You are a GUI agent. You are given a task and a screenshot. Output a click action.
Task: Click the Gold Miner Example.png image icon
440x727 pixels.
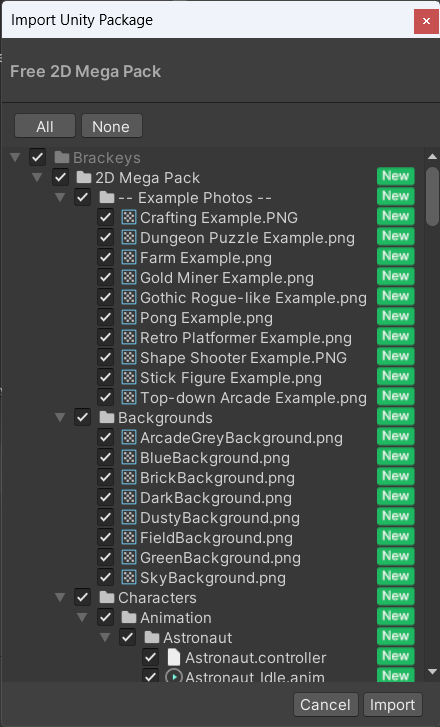[x=128, y=277]
